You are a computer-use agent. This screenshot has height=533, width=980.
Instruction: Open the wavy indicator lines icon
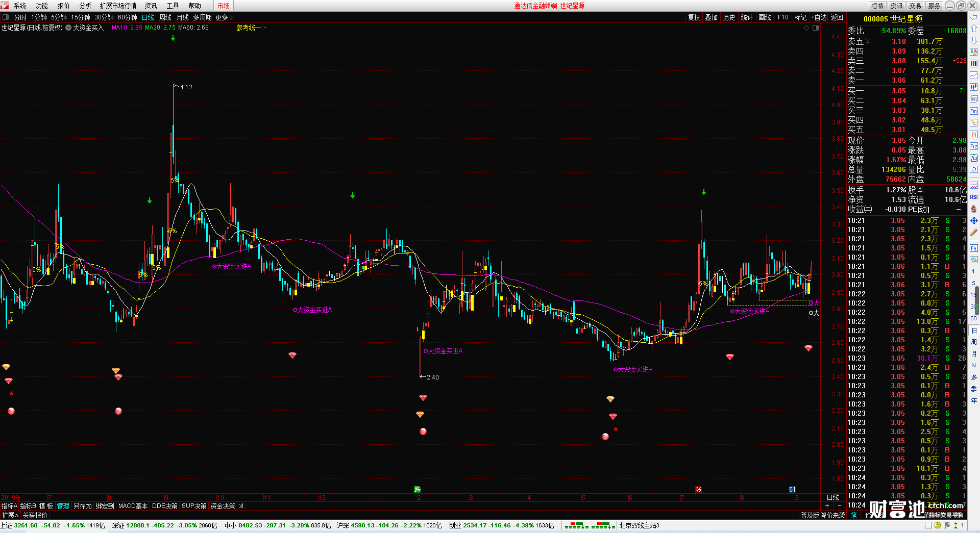click(x=974, y=185)
